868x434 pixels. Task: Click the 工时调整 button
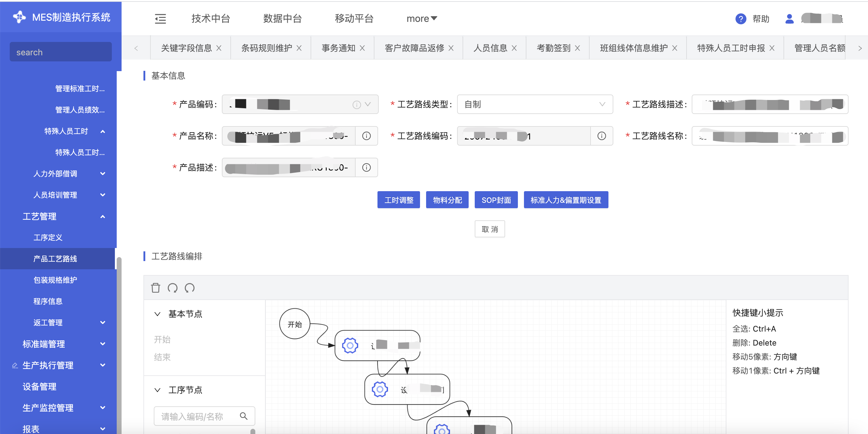pyautogui.click(x=399, y=200)
